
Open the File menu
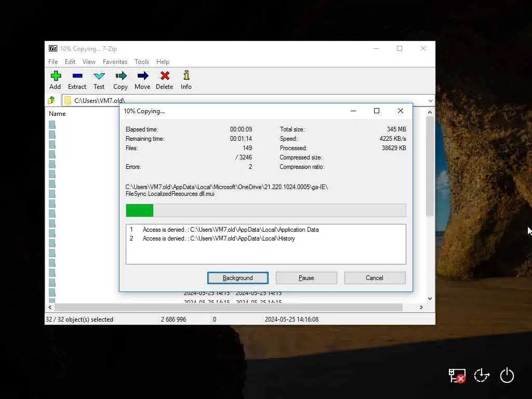pos(53,62)
